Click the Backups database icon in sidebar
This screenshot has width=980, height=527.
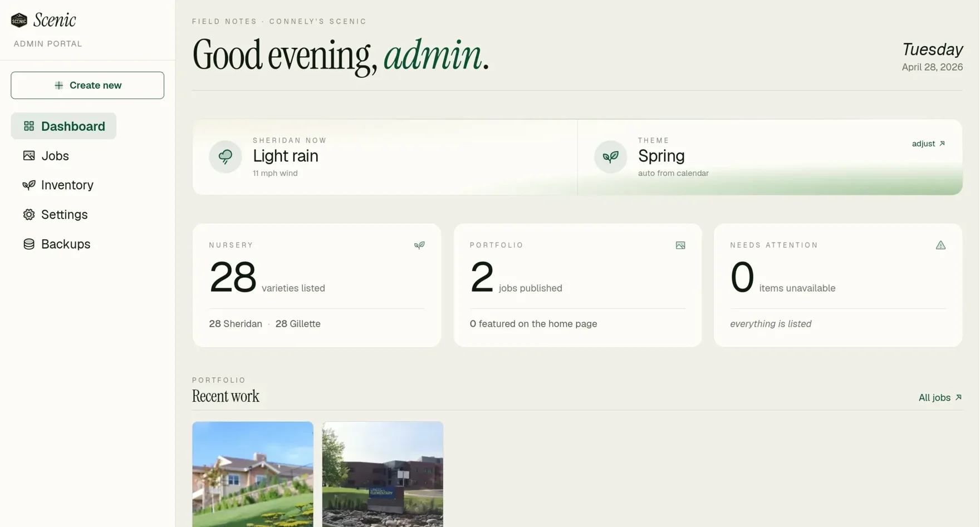29,244
